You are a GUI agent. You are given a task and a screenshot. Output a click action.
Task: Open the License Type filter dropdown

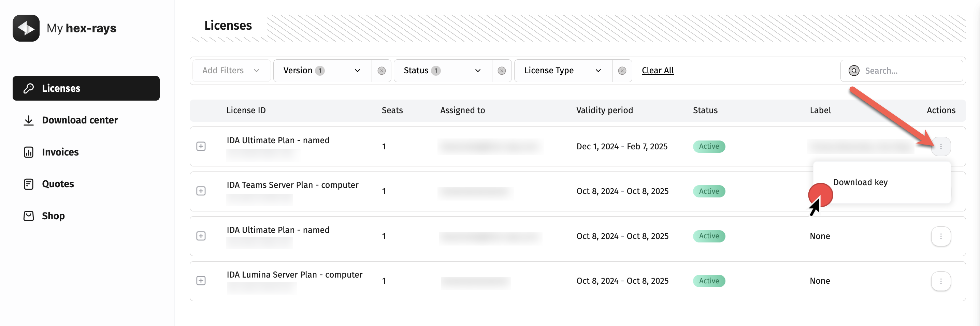[563, 71]
